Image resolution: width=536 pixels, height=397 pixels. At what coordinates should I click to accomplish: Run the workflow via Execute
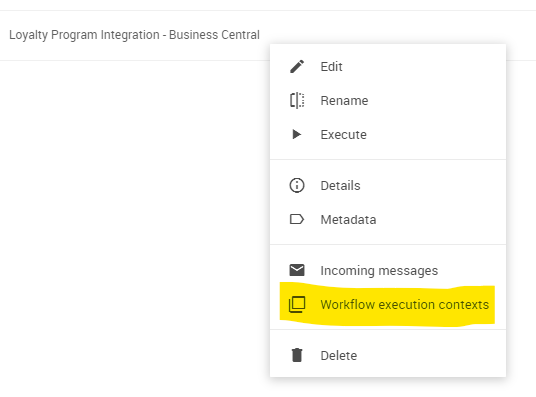point(388,134)
